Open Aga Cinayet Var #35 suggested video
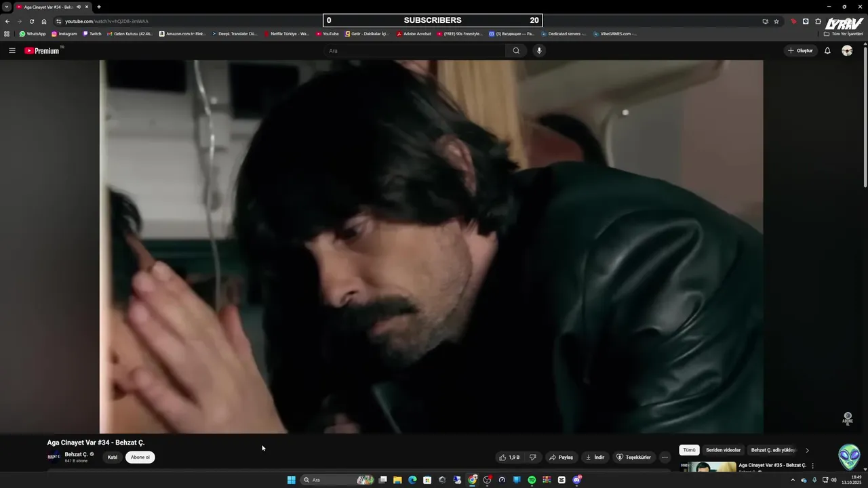 (x=772, y=466)
